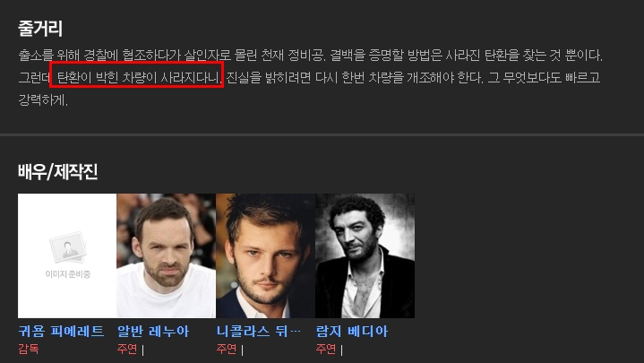The width and height of the screenshot is (644, 363).
Task: Select the 배우/제작진 section heading
Action: [x=58, y=171]
